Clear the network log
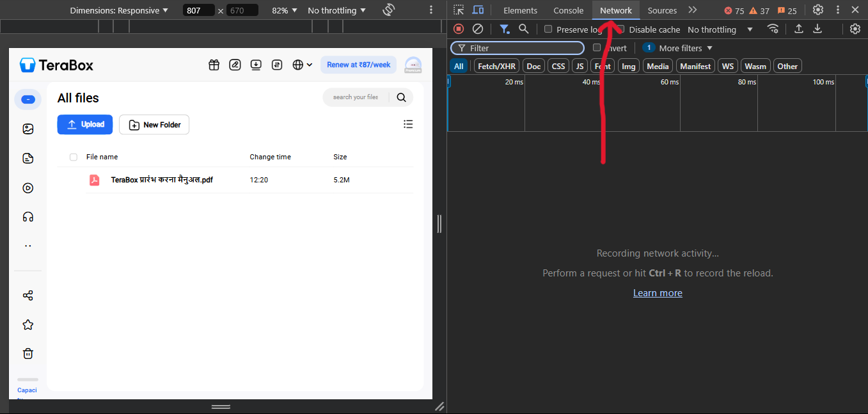 pos(478,29)
